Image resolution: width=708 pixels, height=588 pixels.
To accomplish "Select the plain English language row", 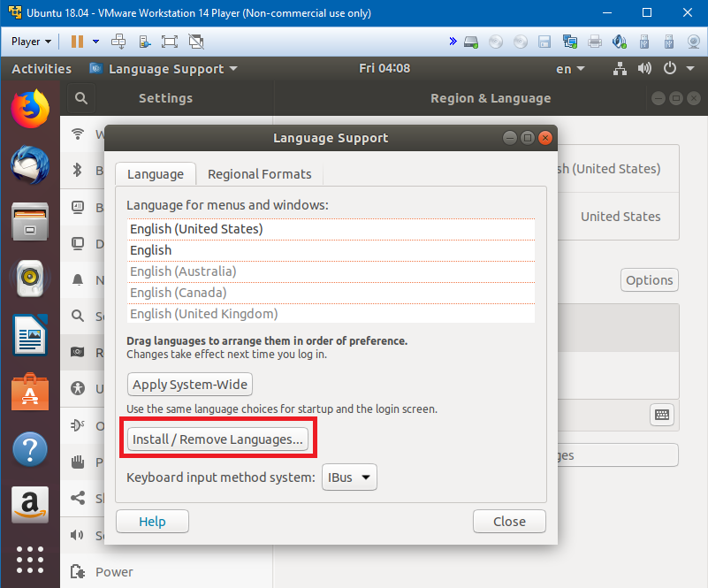I will click(x=331, y=250).
